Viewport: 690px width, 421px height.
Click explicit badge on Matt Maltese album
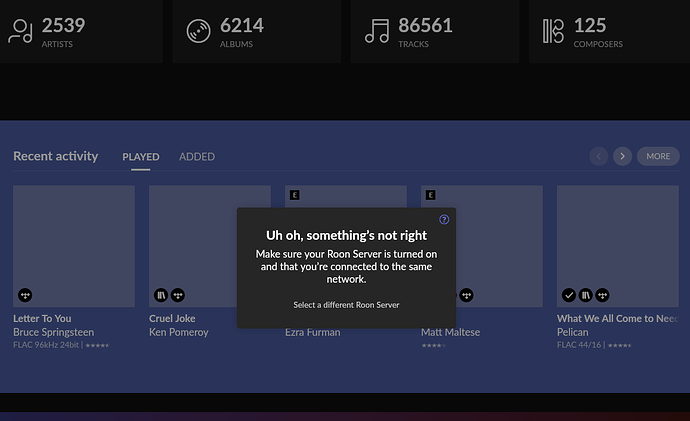(431, 195)
